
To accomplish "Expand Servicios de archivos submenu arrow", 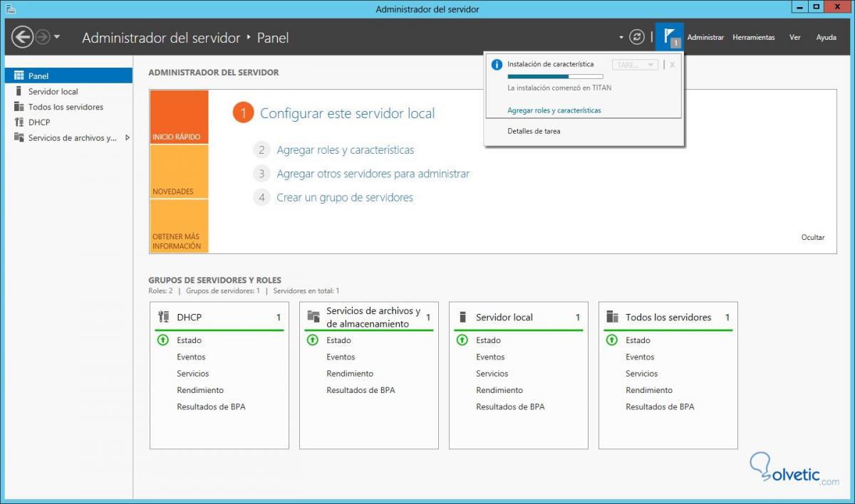I will 128,138.
